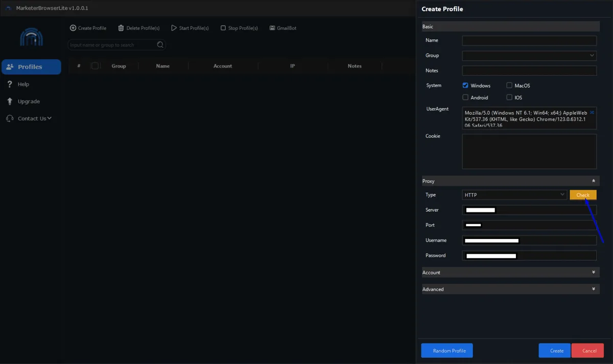The width and height of the screenshot is (613, 364).
Task: Expand the Account section
Action: [594, 272]
